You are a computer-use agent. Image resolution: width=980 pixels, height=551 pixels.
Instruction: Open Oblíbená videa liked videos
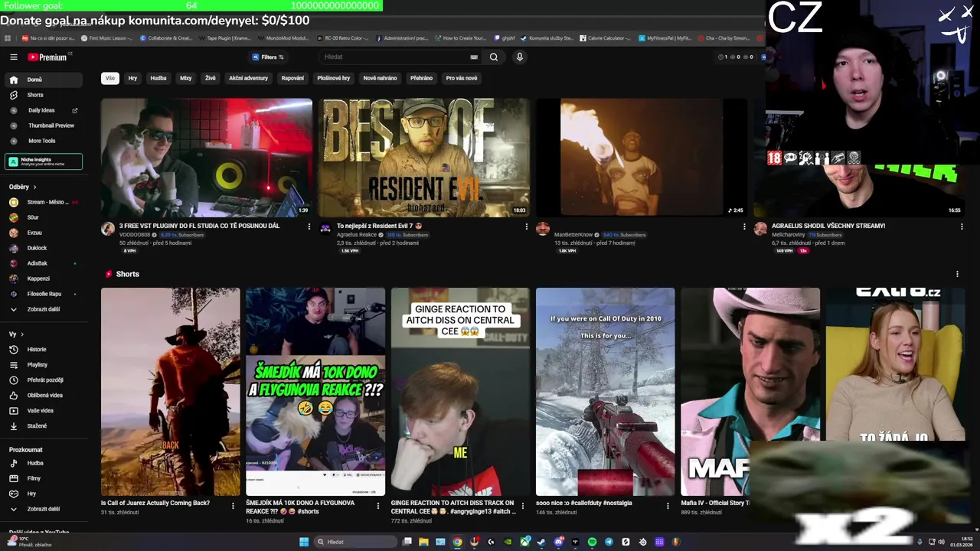coord(44,395)
